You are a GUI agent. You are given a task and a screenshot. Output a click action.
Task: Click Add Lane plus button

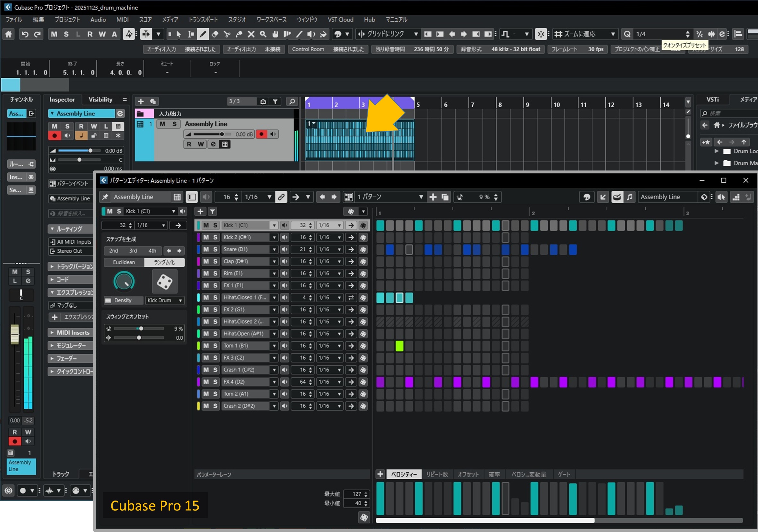coord(200,211)
